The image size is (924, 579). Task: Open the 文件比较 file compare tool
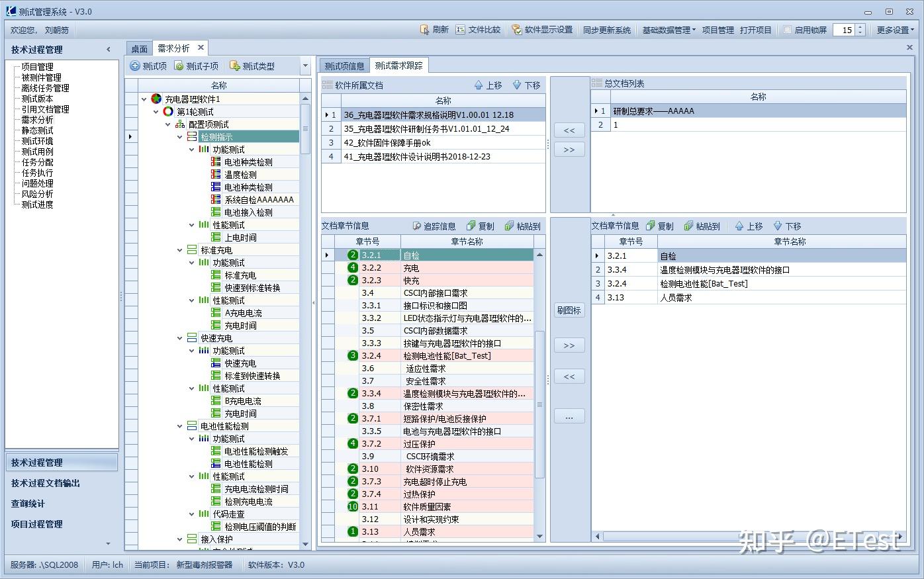click(479, 29)
